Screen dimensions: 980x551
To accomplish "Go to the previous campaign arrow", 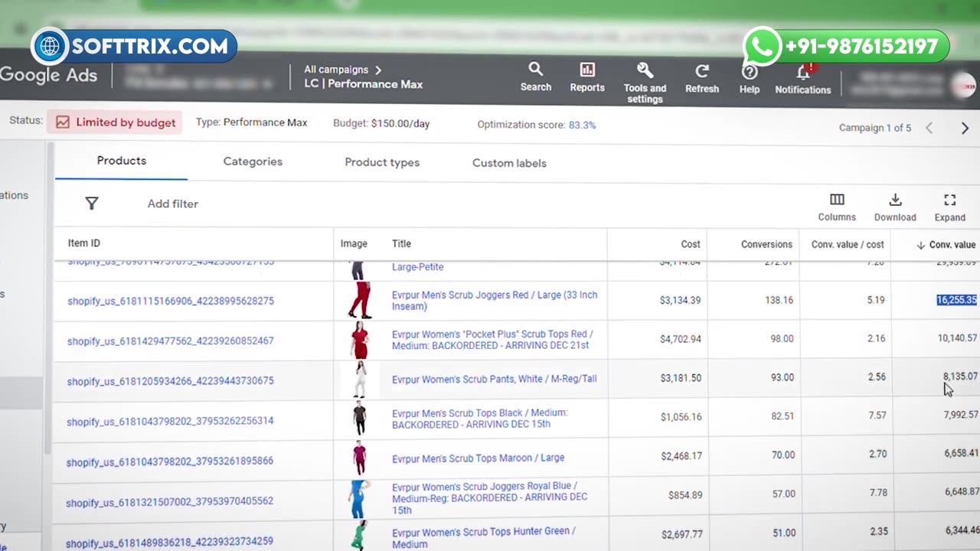I will coord(929,128).
